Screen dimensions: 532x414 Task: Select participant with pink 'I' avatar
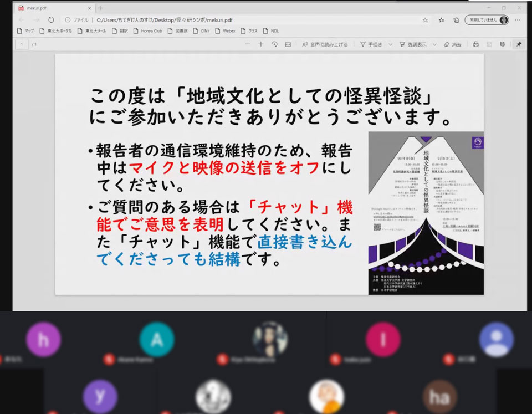[x=383, y=339]
